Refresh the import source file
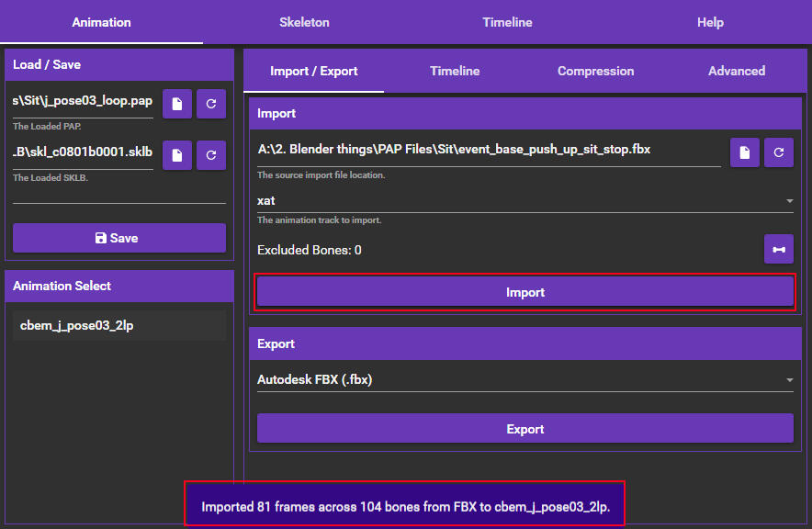 pyautogui.click(x=779, y=152)
